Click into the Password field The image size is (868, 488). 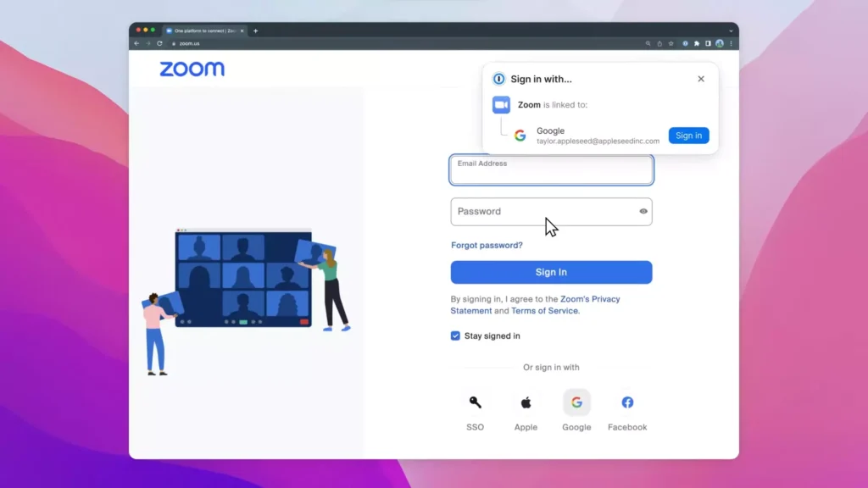(551, 211)
